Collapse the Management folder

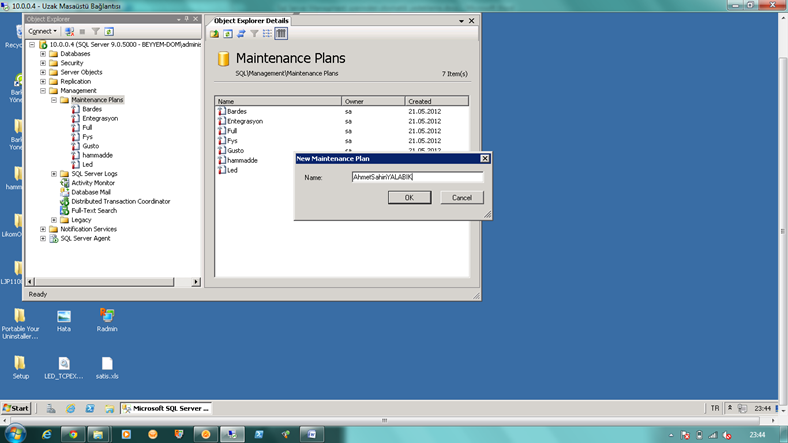(43, 90)
